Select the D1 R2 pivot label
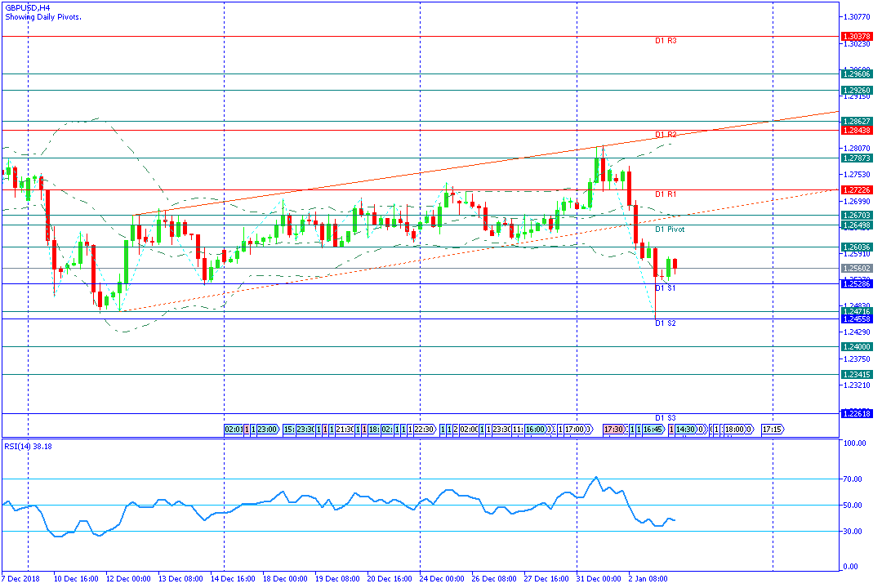The width and height of the screenshot is (882, 588). [x=666, y=135]
